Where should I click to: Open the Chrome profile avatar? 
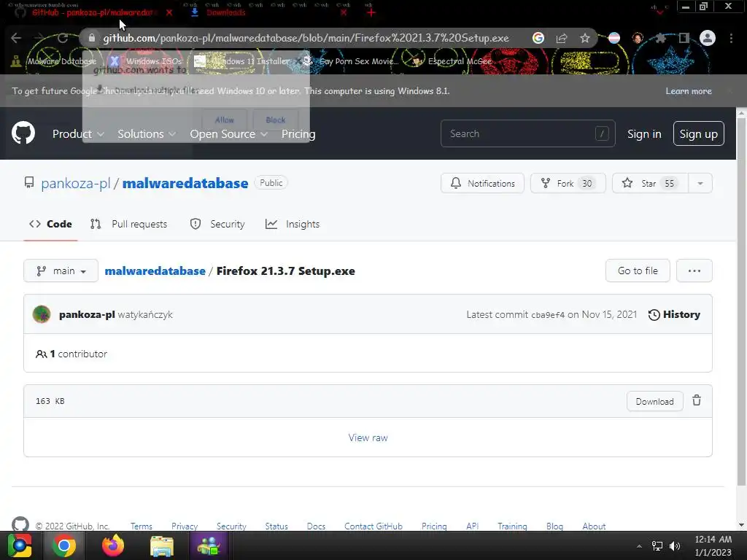[708, 38]
